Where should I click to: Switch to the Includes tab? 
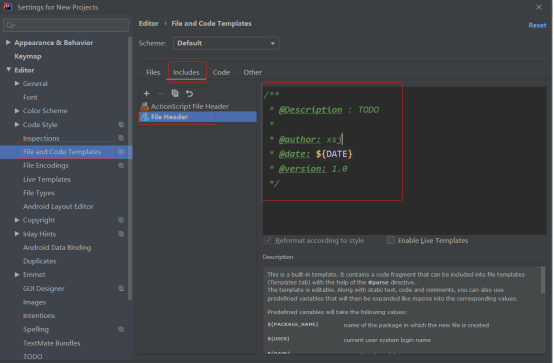[186, 72]
